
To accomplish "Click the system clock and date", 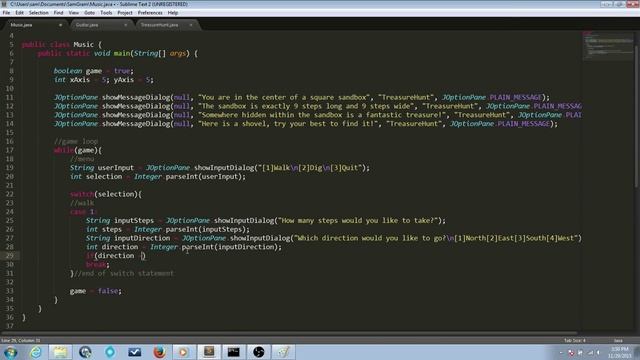I will [x=620, y=353].
